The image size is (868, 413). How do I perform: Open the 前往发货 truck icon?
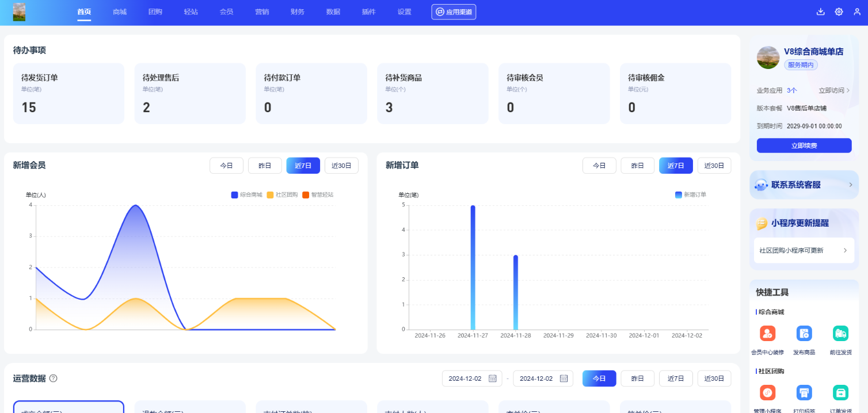click(x=840, y=333)
